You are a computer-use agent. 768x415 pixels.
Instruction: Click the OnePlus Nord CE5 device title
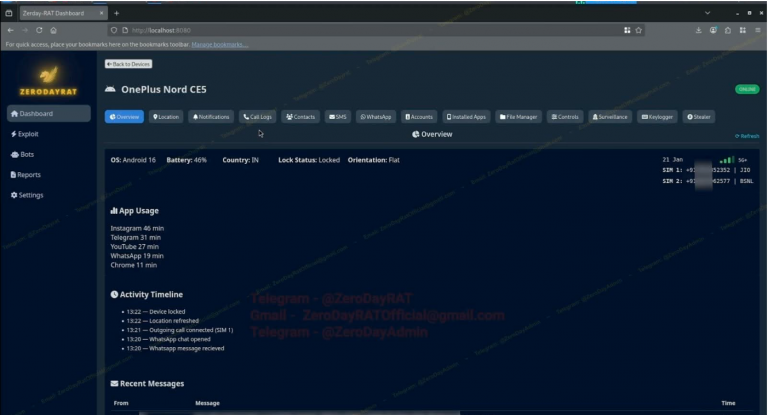(164, 89)
